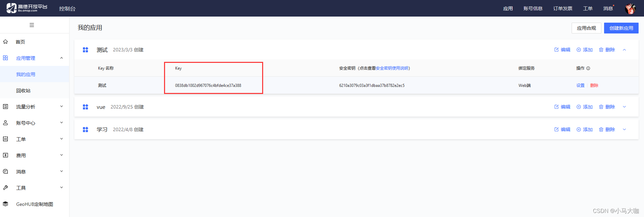The height and width of the screenshot is (217, 644).
Task: Expand the 流量分析 sidebar menu
Action: (x=62, y=106)
